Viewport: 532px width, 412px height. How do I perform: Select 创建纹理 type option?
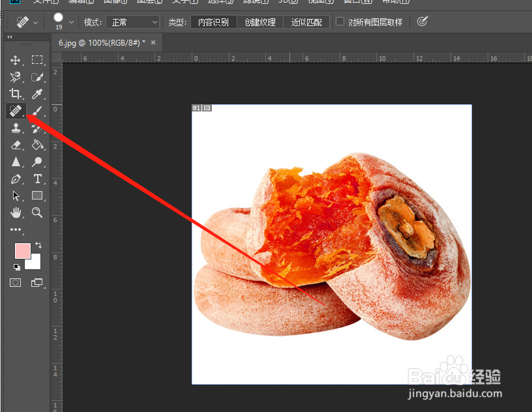click(x=260, y=22)
